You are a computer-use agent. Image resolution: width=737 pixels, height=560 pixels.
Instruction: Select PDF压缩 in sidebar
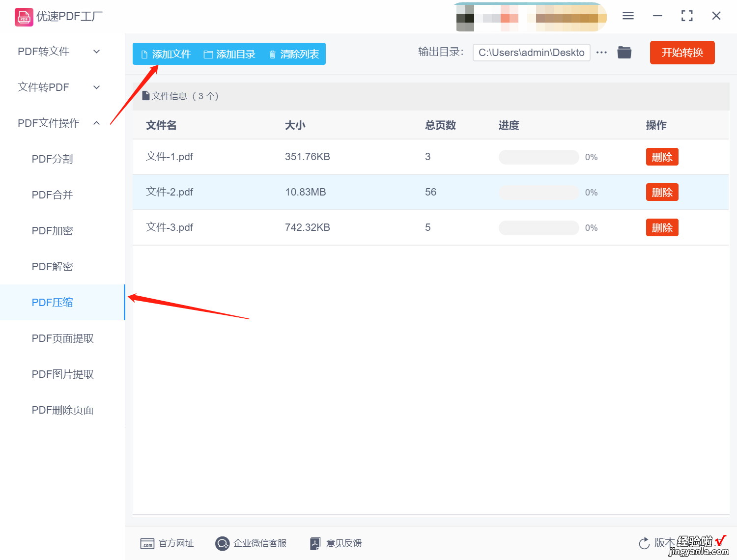click(x=62, y=303)
